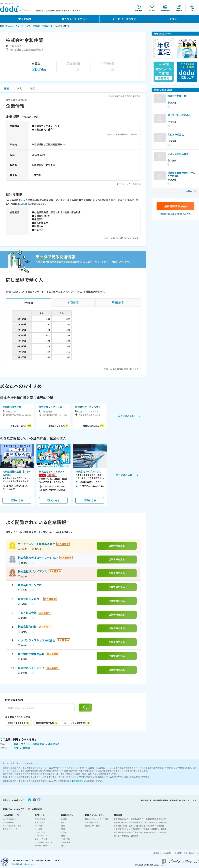
Task: Open イベント menu
Action: click(x=174, y=19)
